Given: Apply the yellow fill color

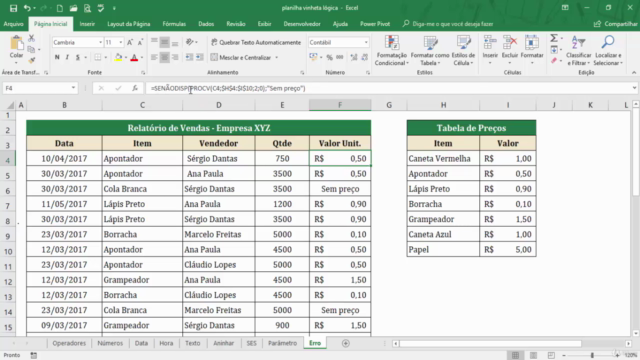Looking at the screenshot, I should [x=118, y=58].
